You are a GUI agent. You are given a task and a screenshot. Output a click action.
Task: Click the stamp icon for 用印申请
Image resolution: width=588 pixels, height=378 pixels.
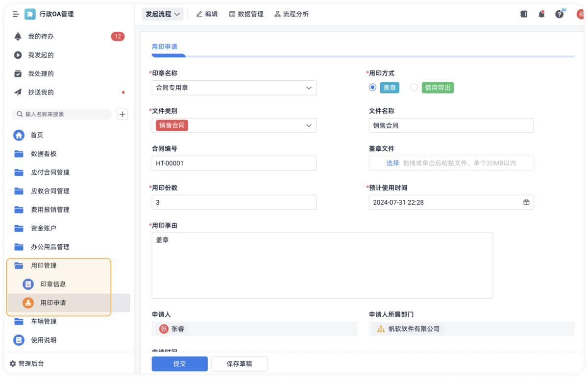28,303
